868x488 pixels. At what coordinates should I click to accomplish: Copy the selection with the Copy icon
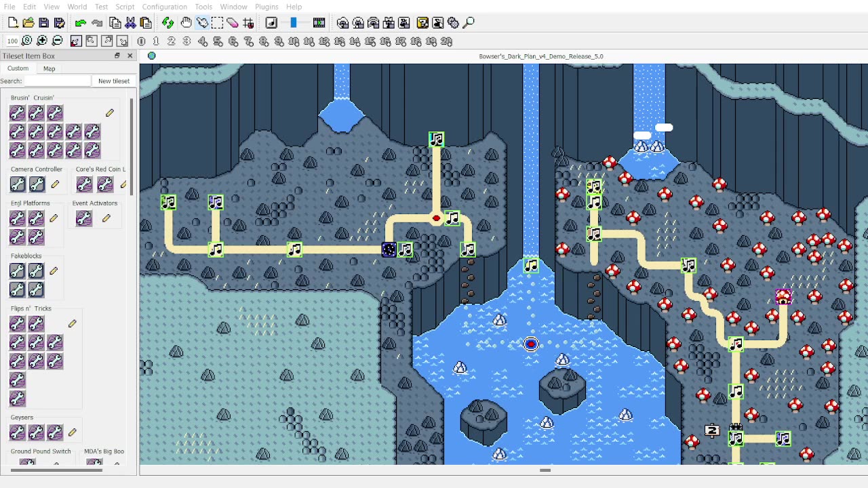pos(115,23)
